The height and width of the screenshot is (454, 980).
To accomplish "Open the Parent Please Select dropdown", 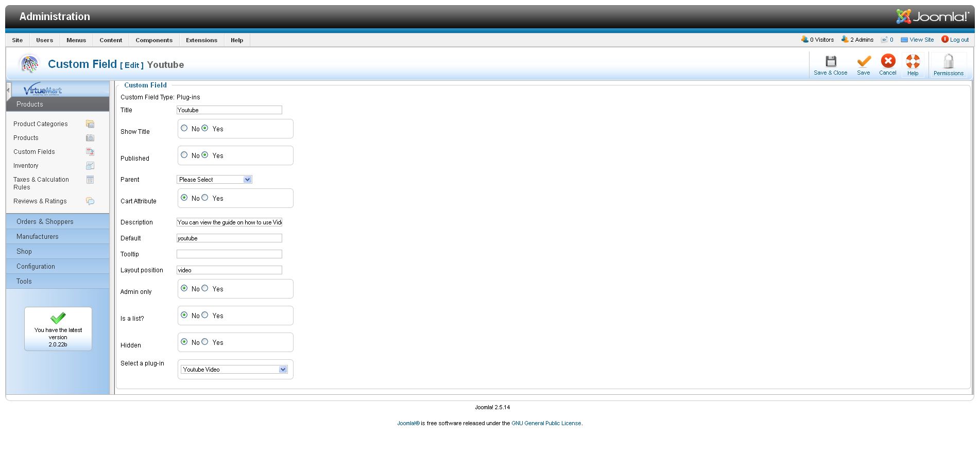I will 214,180.
